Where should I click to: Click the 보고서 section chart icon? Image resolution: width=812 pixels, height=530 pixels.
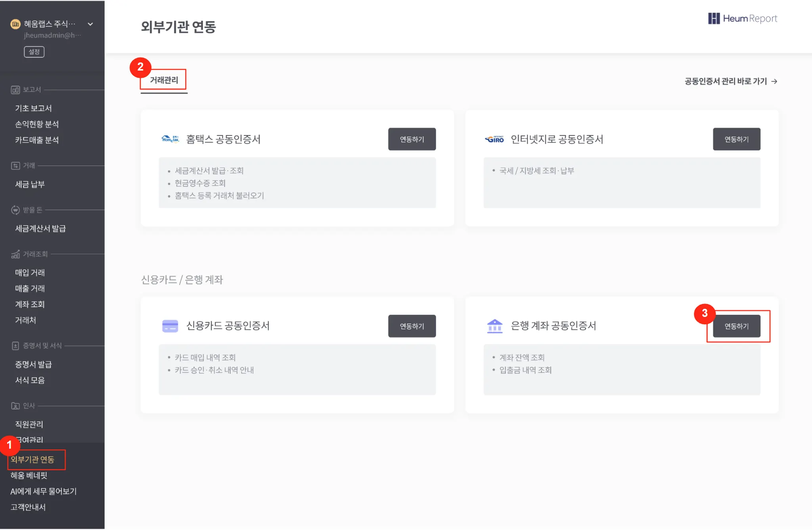pyautogui.click(x=15, y=90)
